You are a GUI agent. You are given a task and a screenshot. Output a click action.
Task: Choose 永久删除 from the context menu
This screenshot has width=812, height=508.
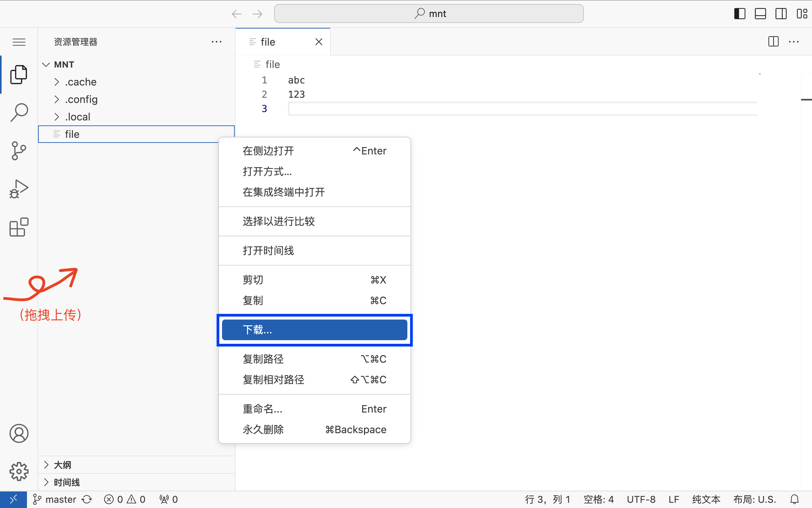pyautogui.click(x=314, y=429)
